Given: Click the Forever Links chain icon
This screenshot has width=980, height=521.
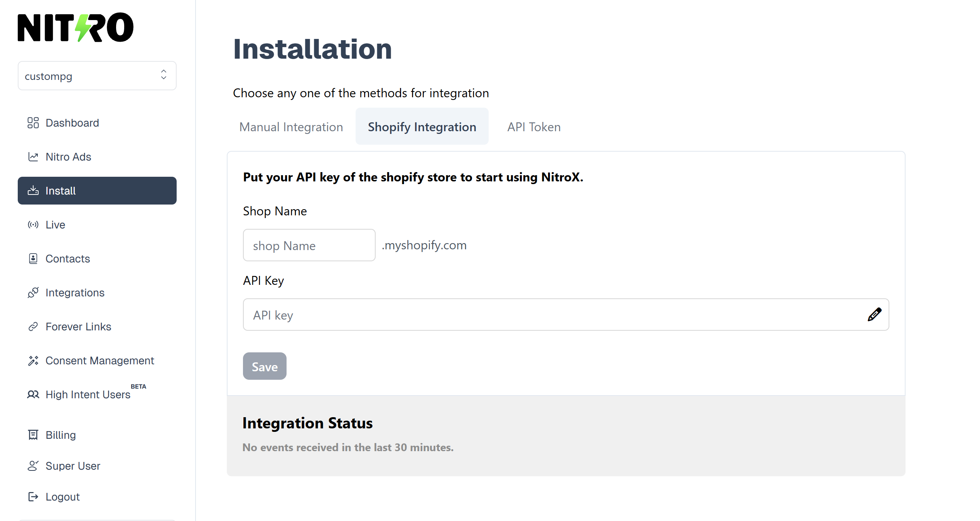Looking at the screenshot, I should (x=33, y=326).
